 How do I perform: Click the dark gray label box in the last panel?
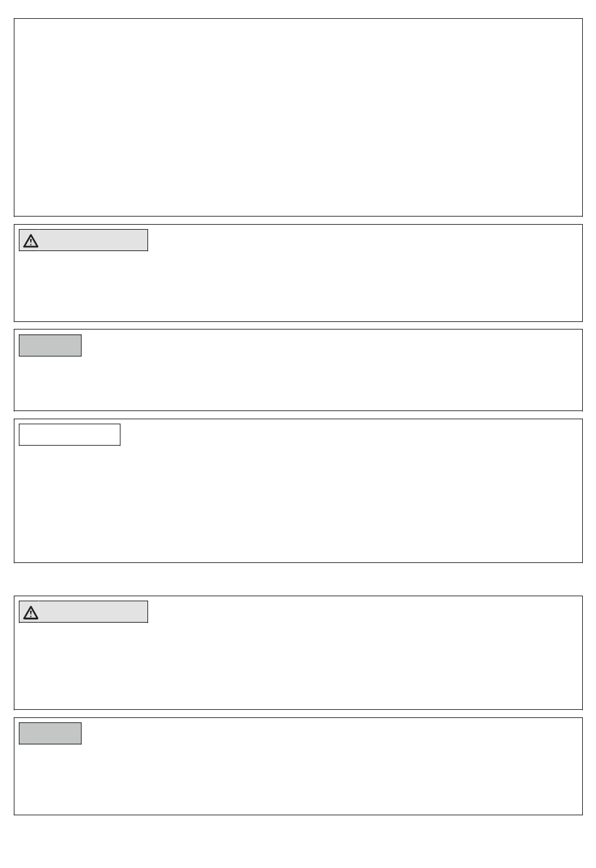(x=50, y=733)
